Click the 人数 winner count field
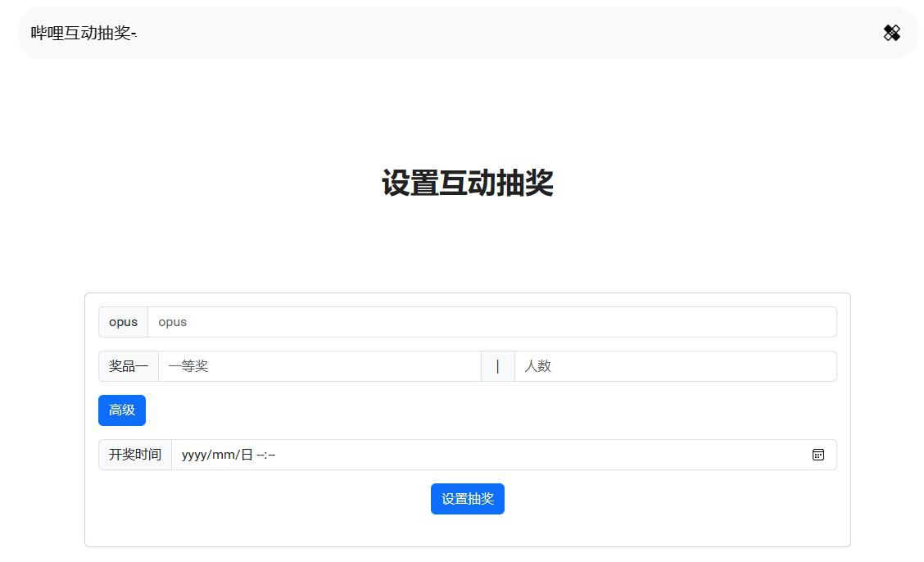Viewport: 924px width, 562px height. [x=675, y=366]
